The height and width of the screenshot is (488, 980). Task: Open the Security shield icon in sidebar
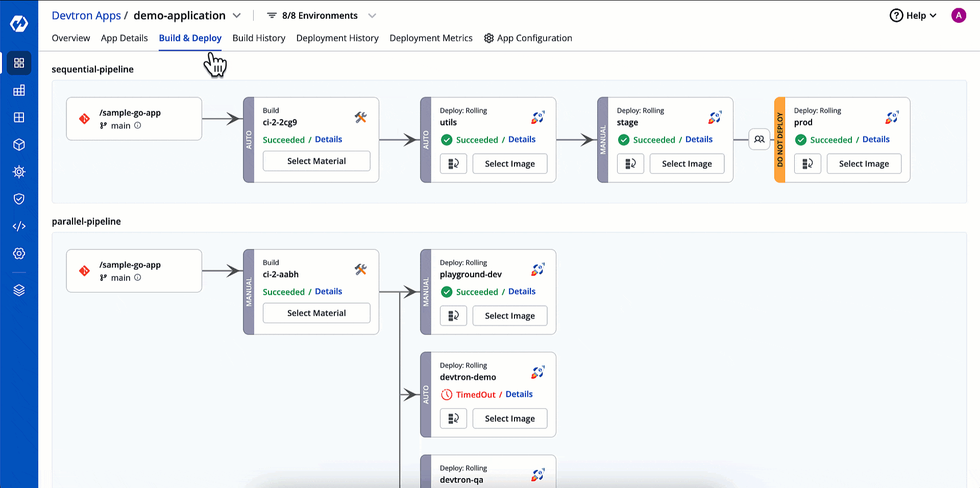(19, 199)
